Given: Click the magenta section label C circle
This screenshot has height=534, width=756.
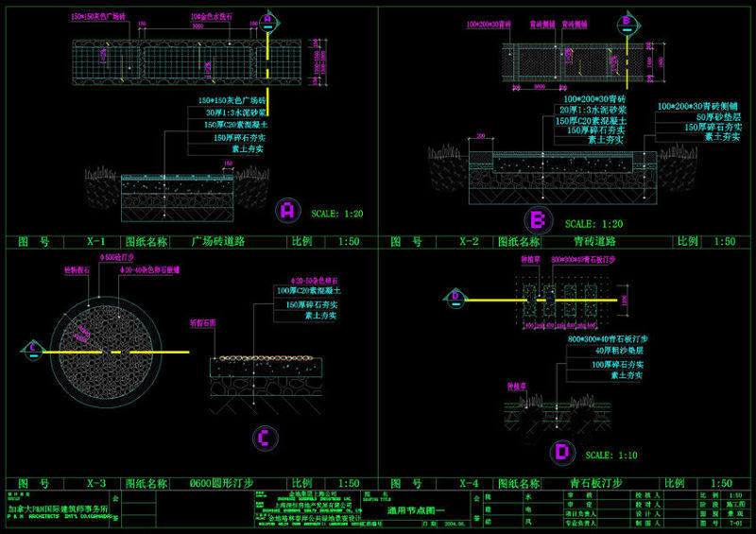Looking at the screenshot, I should [x=265, y=438].
